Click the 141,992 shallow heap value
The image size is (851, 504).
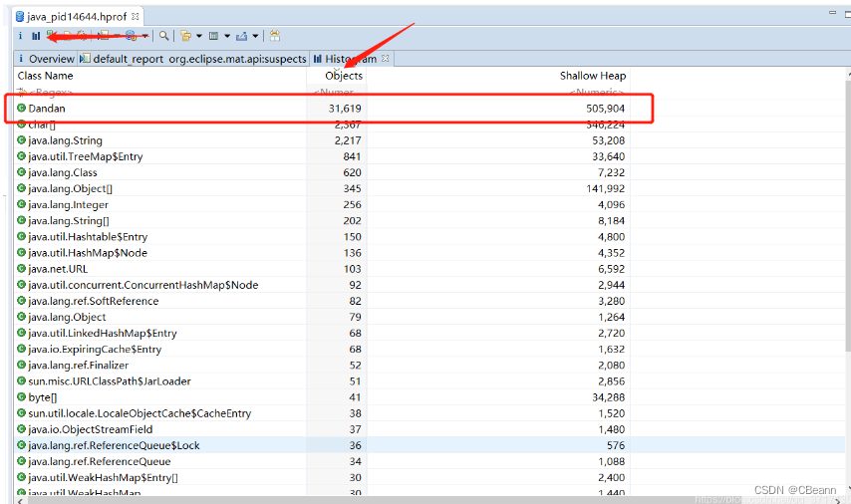[605, 189]
